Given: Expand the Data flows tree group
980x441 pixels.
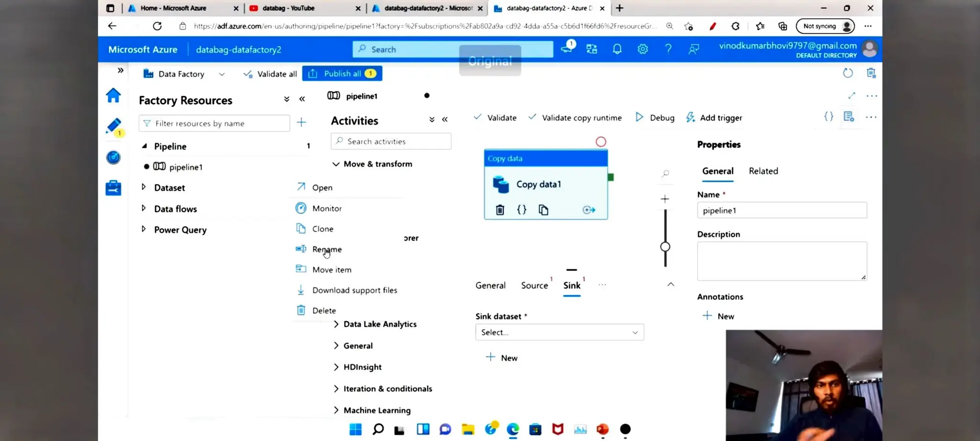Looking at the screenshot, I should pos(144,209).
